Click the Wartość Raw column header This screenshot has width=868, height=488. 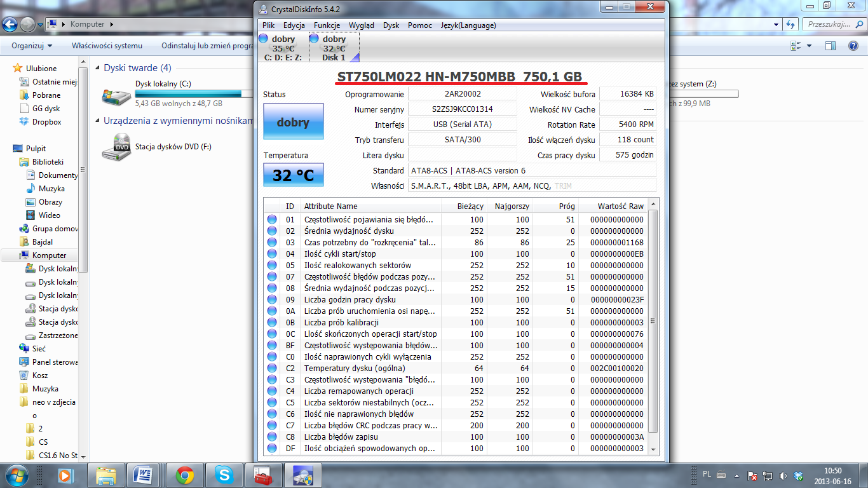pos(613,206)
